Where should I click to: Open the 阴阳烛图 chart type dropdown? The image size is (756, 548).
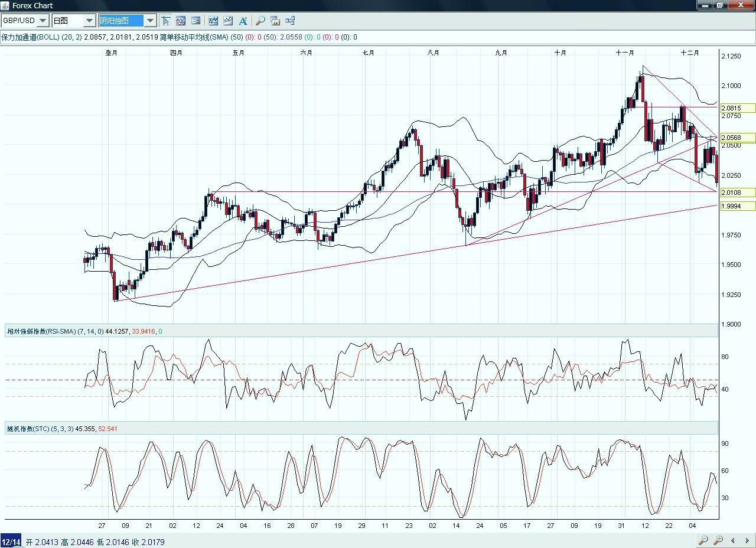click(150, 21)
